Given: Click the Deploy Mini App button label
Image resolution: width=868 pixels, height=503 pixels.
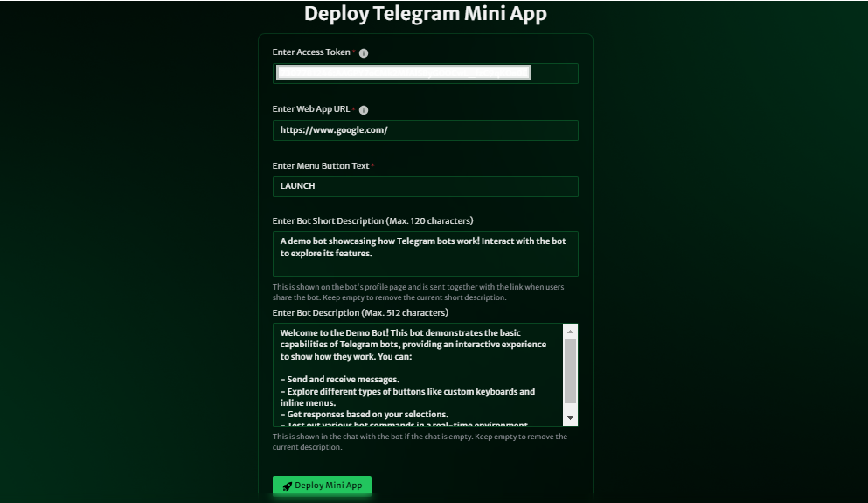Looking at the screenshot, I should pyautogui.click(x=329, y=486).
